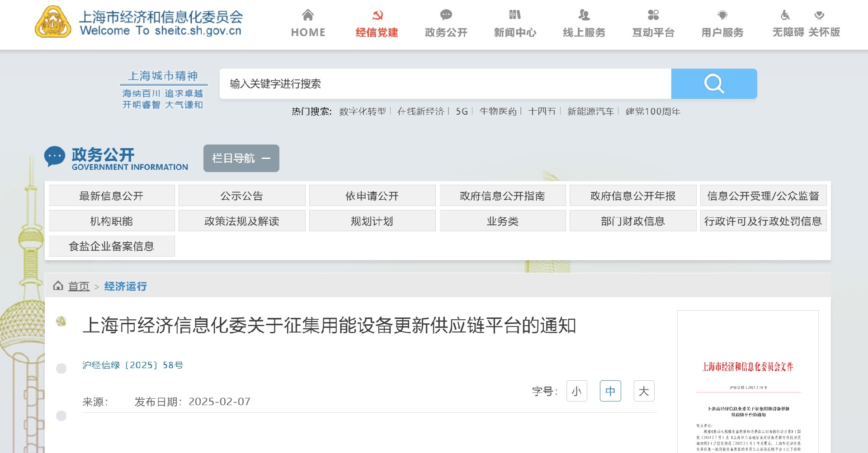The image size is (868, 453).
Task: Set font size to 小
Action: coord(576,391)
